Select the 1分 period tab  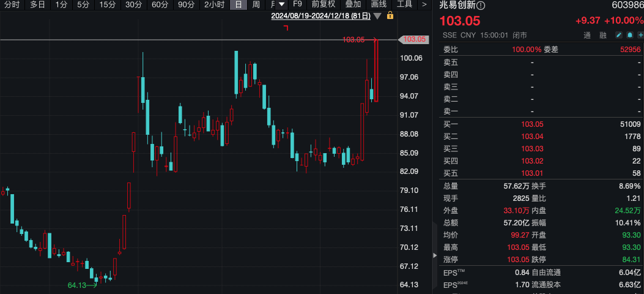click(61, 5)
